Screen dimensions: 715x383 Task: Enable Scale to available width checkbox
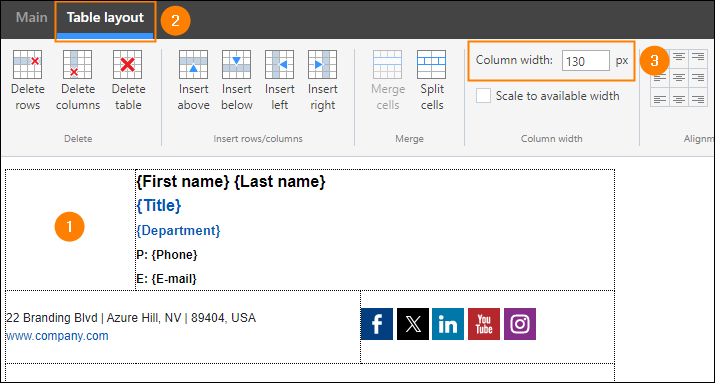point(483,96)
